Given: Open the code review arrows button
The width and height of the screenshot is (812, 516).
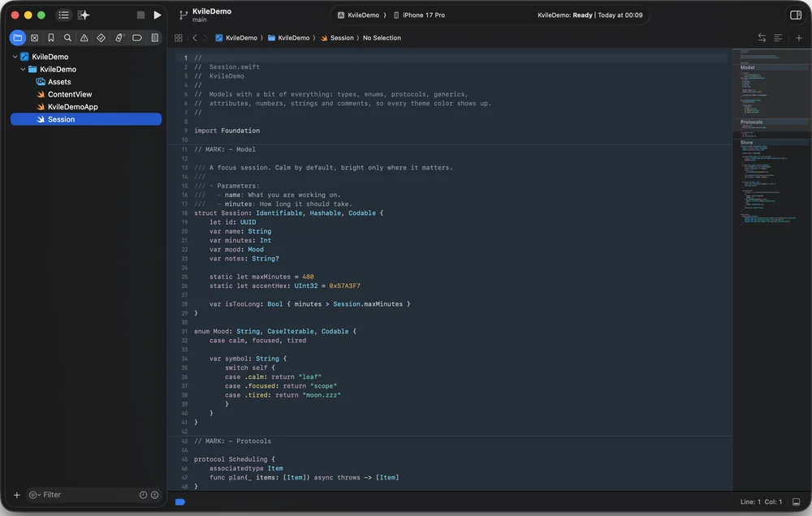Looking at the screenshot, I should tap(762, 38).
